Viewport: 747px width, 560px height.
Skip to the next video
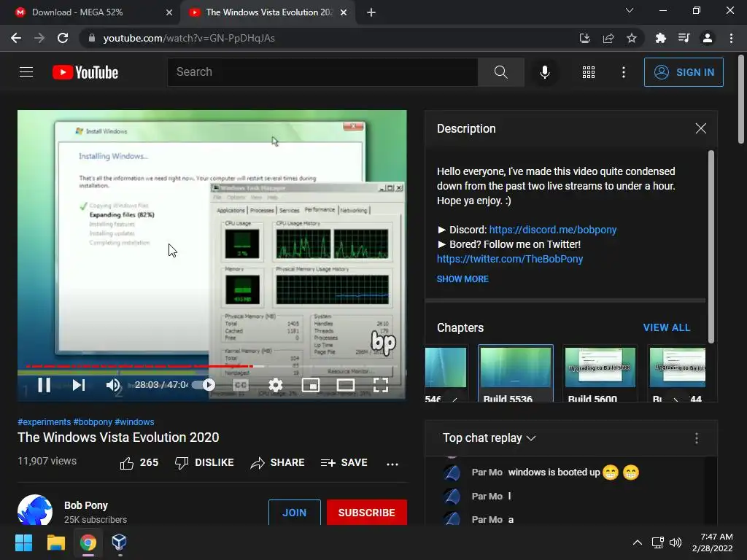tap(79, 385)
